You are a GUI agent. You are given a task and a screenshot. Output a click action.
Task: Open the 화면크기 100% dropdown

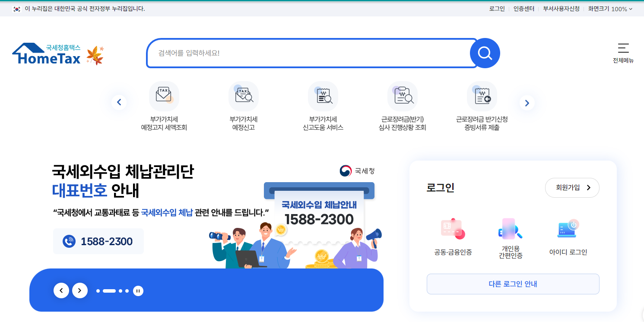[610, 9]
